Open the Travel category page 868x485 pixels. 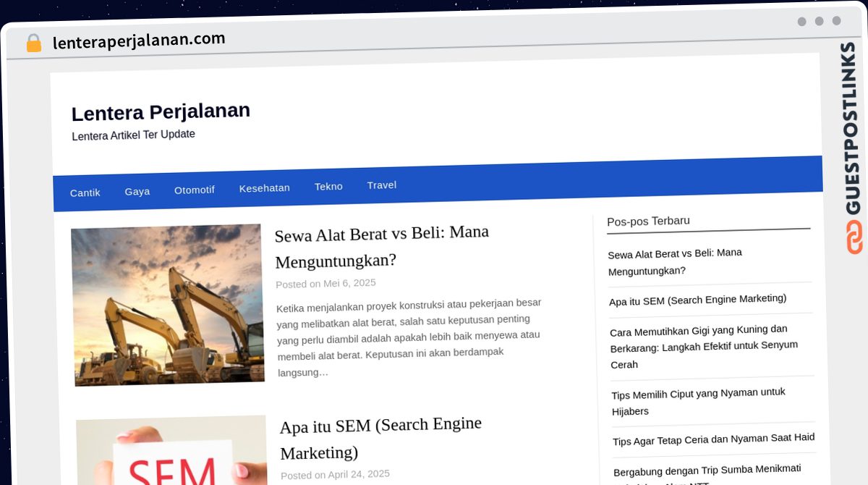(381, 185)
